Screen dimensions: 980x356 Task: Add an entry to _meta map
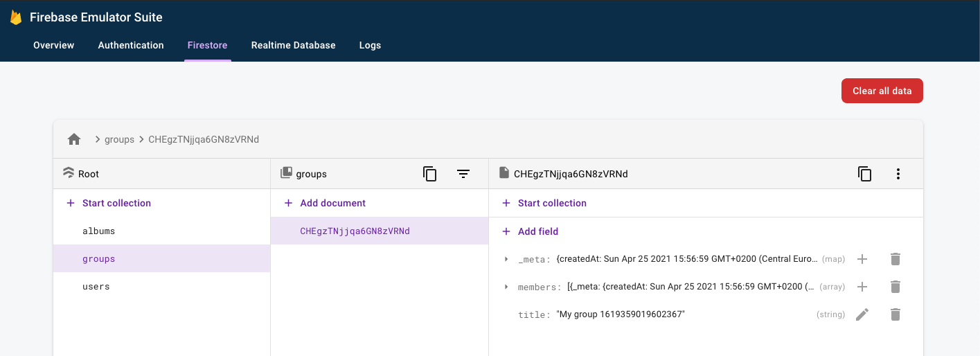tap(862, 259)
